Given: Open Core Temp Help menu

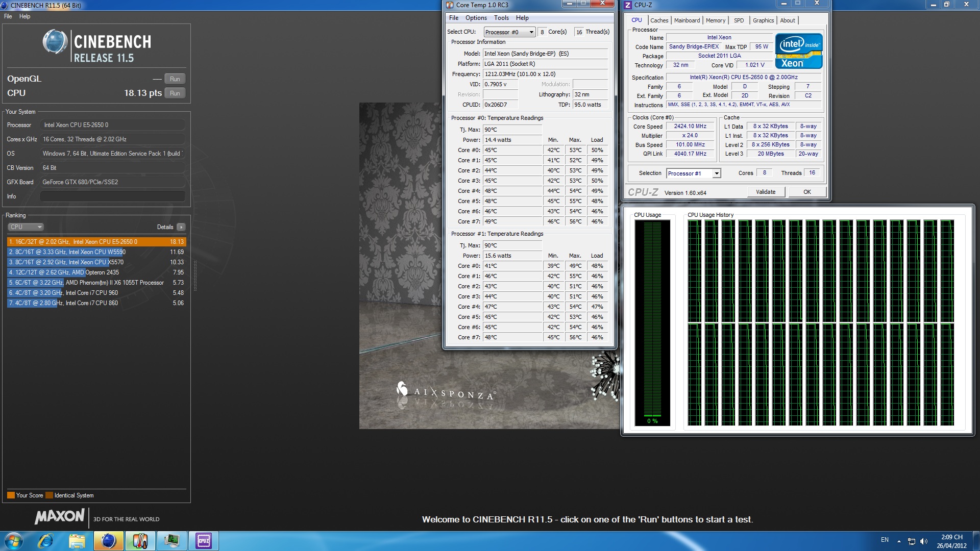Looking at the screenshot, I should tap(522, 18).
